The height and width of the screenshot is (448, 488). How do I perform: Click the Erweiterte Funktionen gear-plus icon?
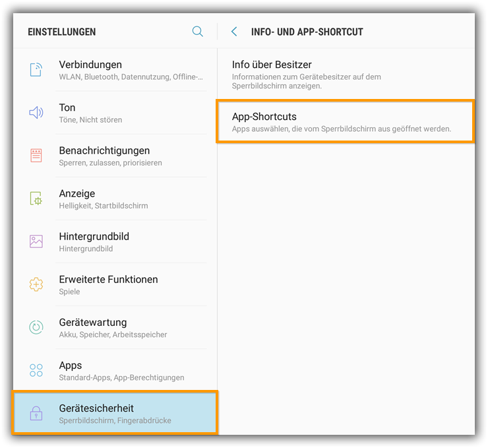coord(36,284)
